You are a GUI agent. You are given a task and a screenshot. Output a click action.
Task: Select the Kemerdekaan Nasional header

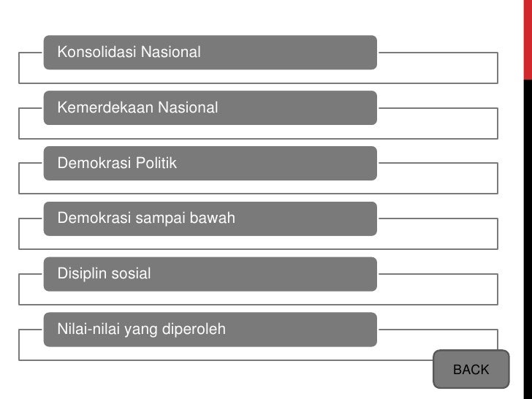tap(210, 108)
